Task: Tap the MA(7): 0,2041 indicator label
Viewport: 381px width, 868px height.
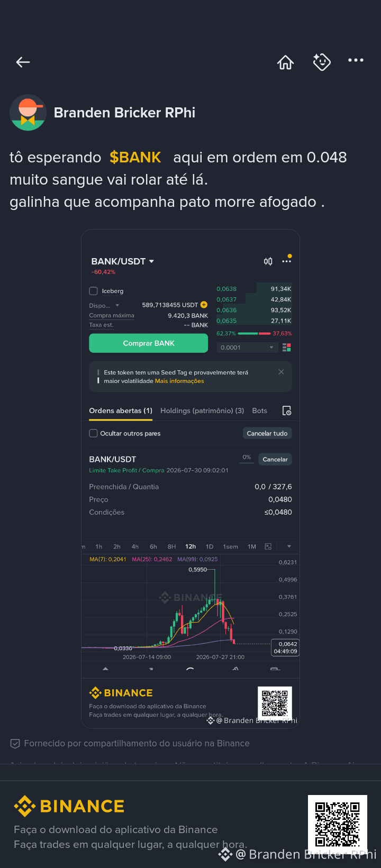Action: pyautogui.click(x=108, y=559)
